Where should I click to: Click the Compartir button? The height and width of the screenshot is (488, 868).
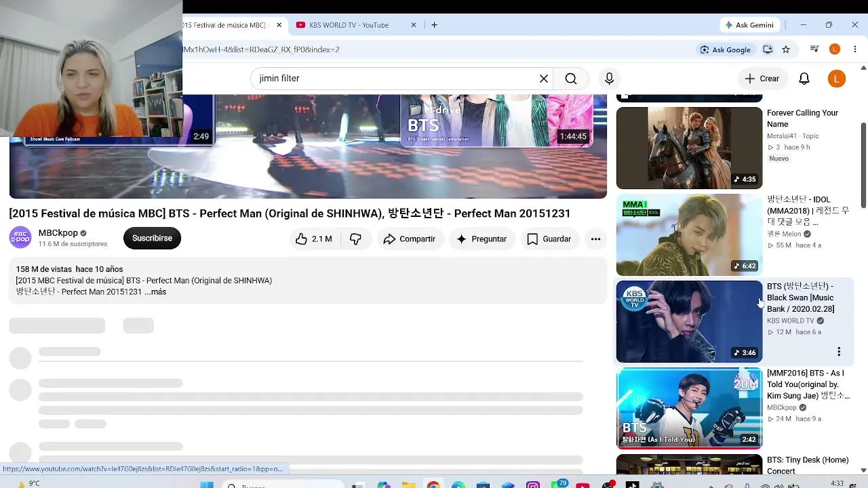point(410,239)
